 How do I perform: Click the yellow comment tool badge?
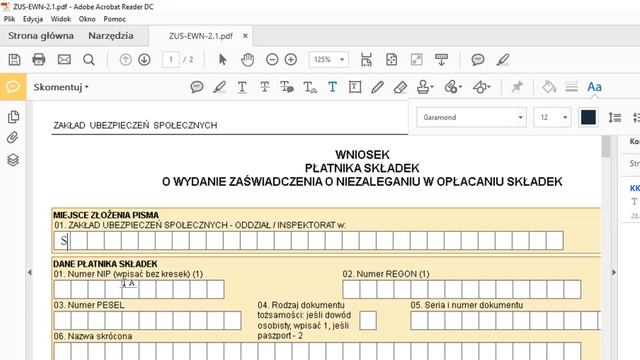(13, 87)
